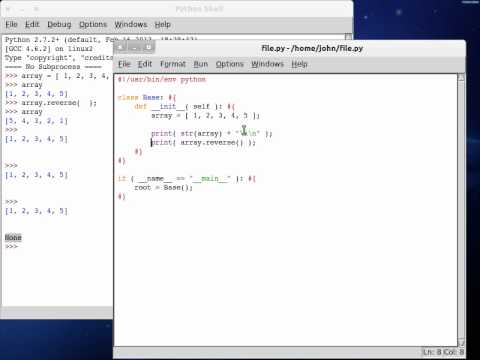Click the 'def __init__( self ):' line
Image resolution: width=480 pixels, height=360 pixels.
pos(184,107)
